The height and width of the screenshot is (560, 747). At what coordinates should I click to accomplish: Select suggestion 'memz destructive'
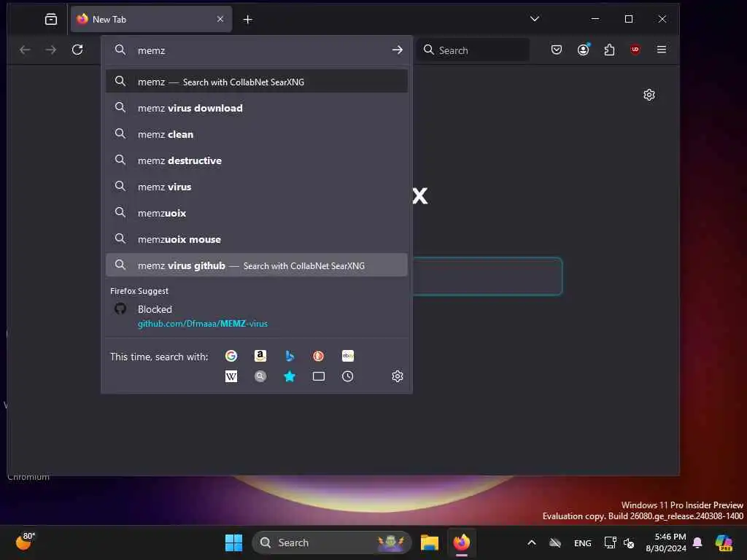[256, 160]
